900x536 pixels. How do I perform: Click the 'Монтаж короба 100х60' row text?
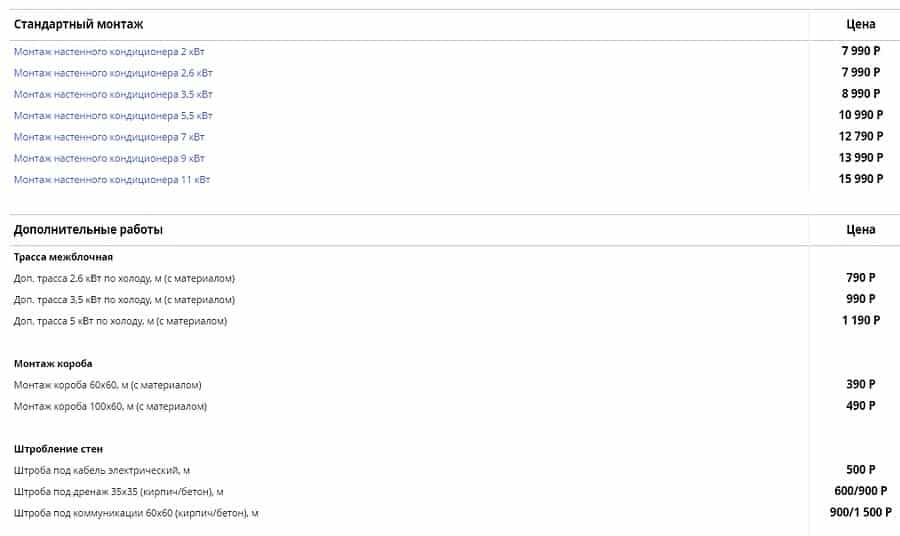[x=110, y=407]
